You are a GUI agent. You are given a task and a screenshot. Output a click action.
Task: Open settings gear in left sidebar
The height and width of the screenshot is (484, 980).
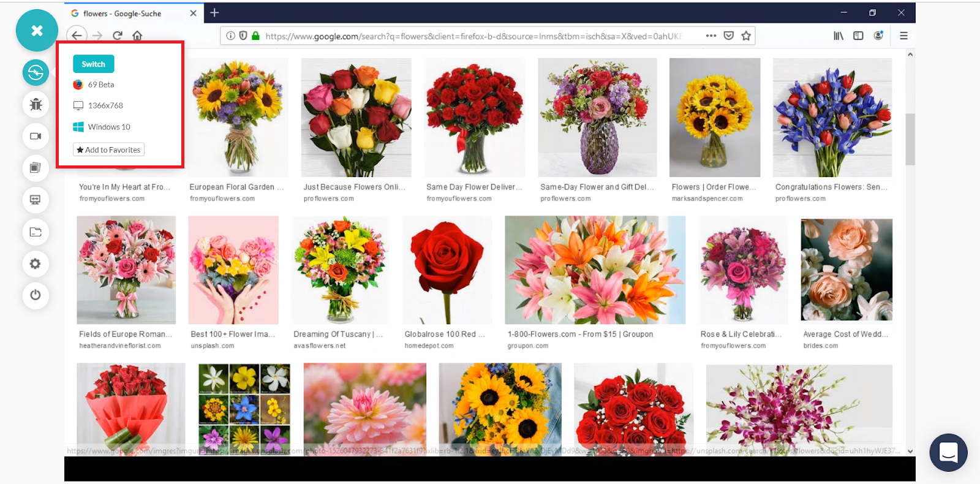tap(36, 263)
